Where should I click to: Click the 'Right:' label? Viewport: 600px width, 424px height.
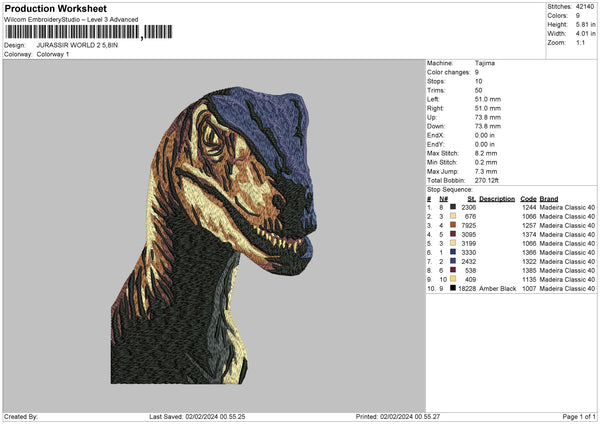(x=435, y=108)
